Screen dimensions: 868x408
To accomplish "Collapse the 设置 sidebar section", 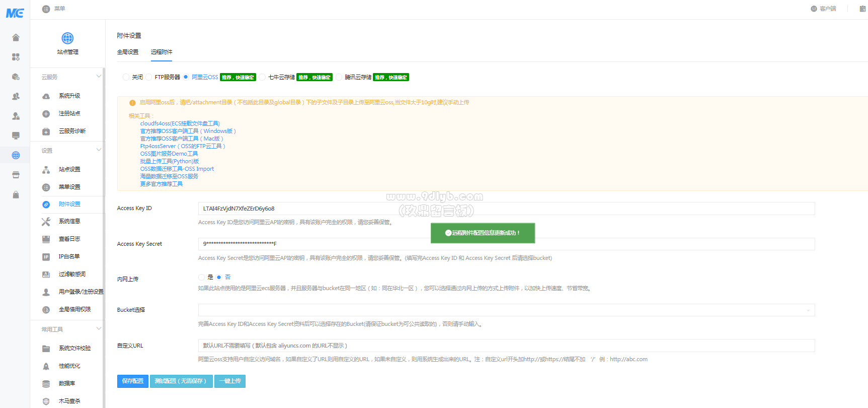I will (x=99, y=150).
